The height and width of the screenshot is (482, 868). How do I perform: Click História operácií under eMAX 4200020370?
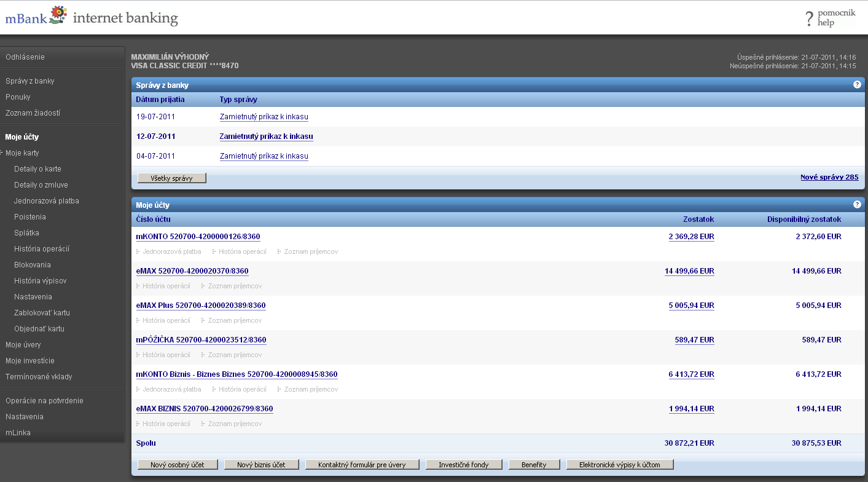pyautogui.click(x=166, y=286)
